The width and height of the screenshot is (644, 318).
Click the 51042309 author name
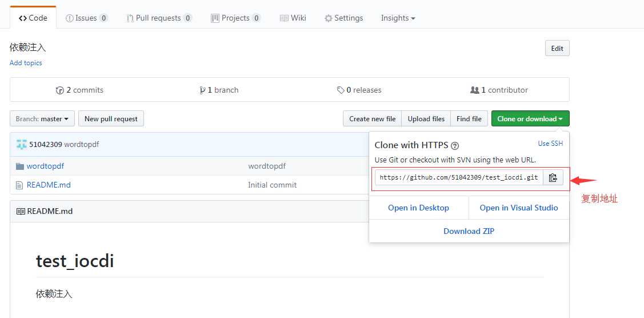pyautogui.click(x=46, y=145)
